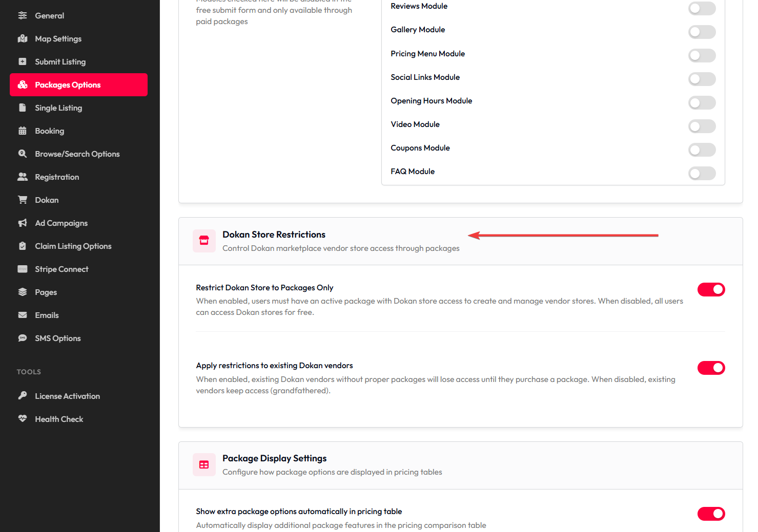The height and width of the screenshot is (532, 758).
Task: Open the General settings menu item
Action: (49, 16)
